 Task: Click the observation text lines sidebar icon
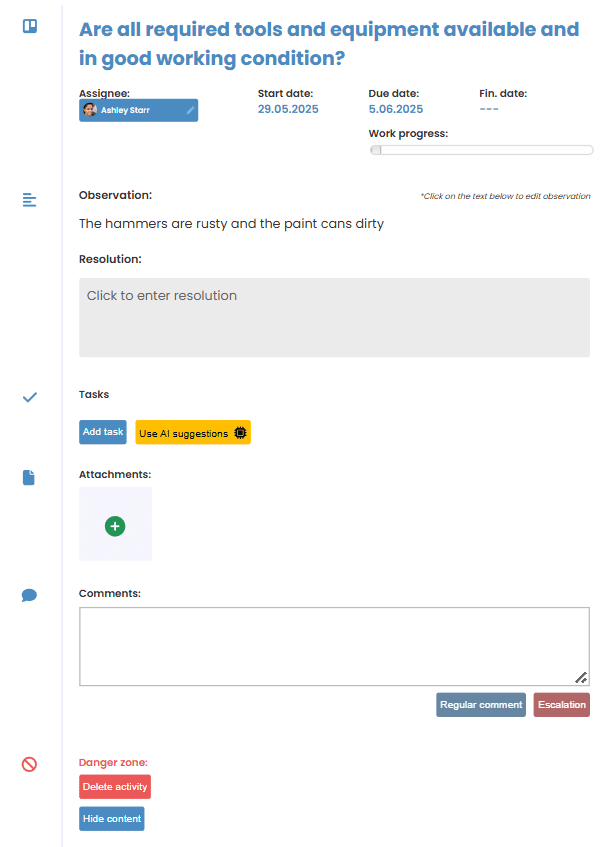(29, 200)
